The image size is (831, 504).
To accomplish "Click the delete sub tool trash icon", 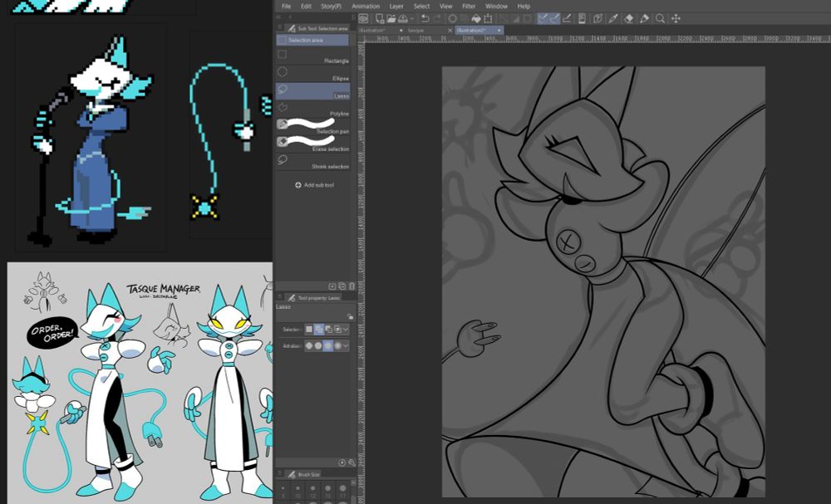I will (352, 286).
